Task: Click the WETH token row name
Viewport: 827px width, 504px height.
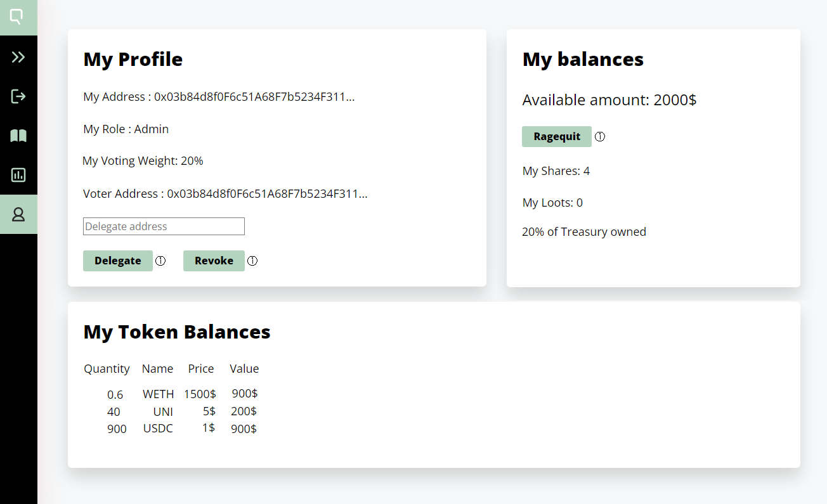Action: [158, 394]
